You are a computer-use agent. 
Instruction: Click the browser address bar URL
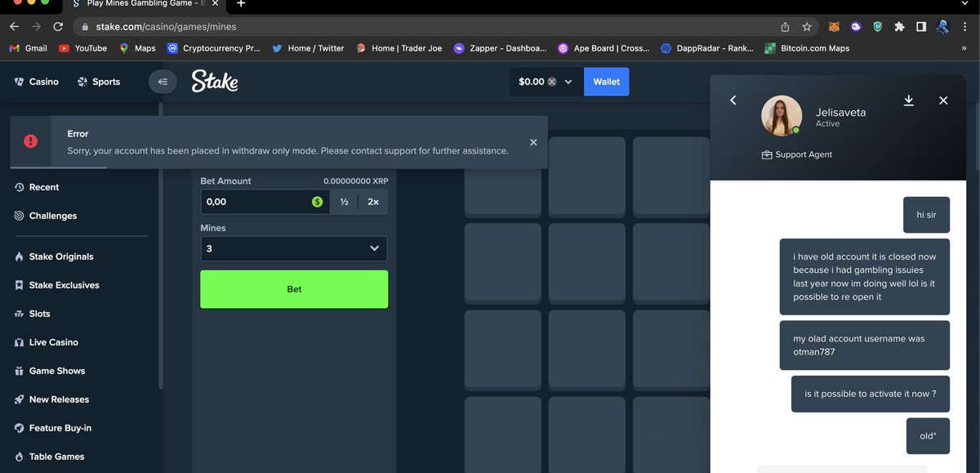pyautogui.click(x=166, y=27)
